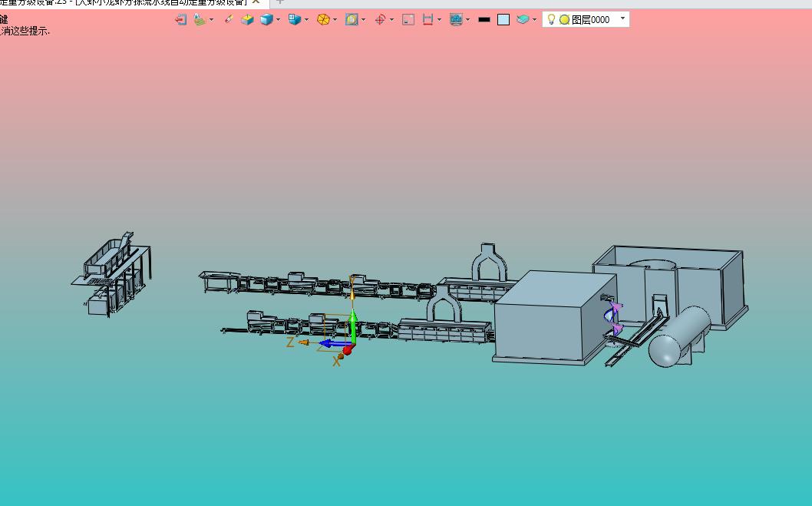Click the teal layer stack icon
Viewport: 812px width, 506px height.
coord(523,20)
